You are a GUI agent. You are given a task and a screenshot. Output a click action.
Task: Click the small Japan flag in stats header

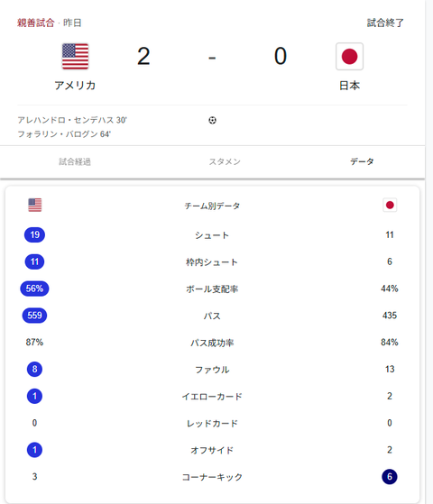(390, 205)
